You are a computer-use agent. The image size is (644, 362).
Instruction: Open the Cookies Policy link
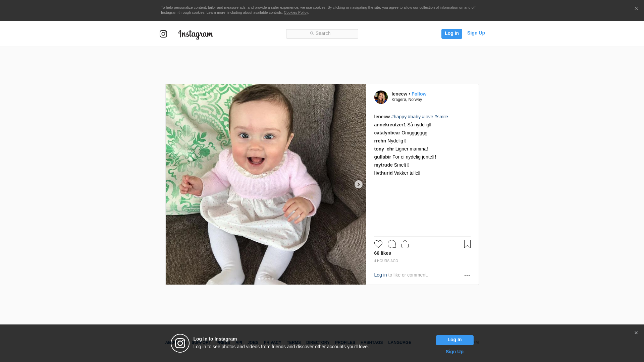tap(296, 12)
